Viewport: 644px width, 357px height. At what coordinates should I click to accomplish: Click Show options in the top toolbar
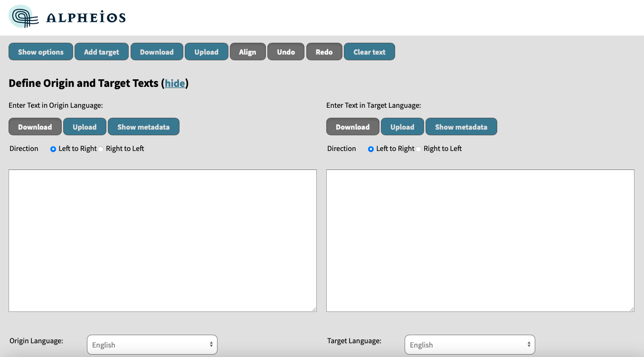tap(40, 52)
